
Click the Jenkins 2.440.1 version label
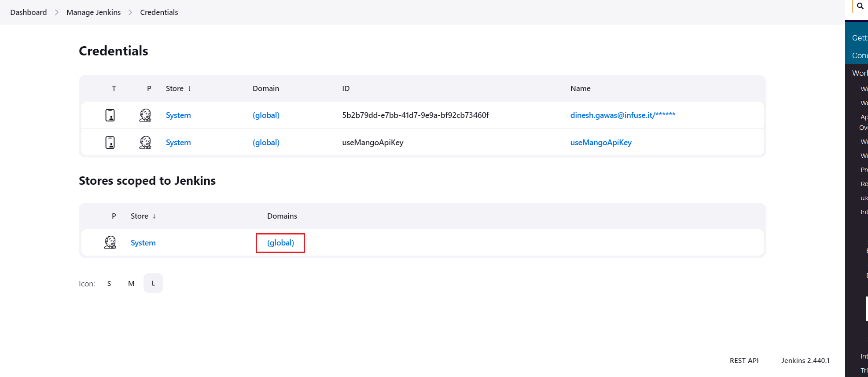point(805,361)
